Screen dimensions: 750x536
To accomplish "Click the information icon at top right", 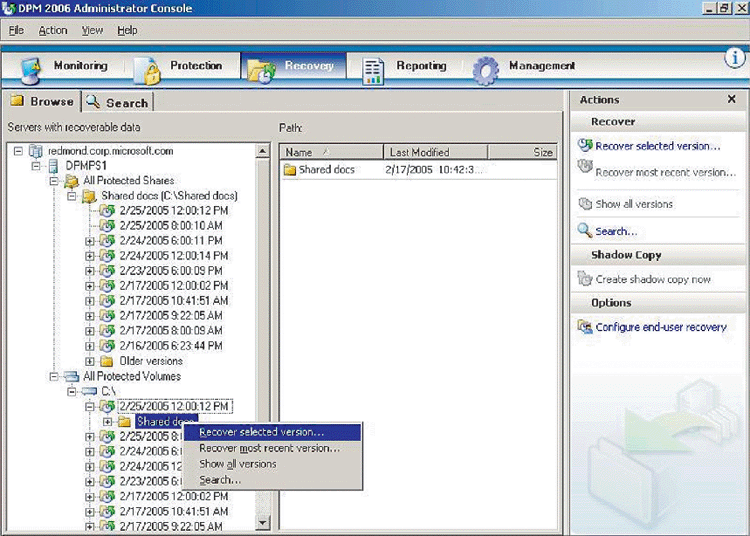I will coord(735,58).
